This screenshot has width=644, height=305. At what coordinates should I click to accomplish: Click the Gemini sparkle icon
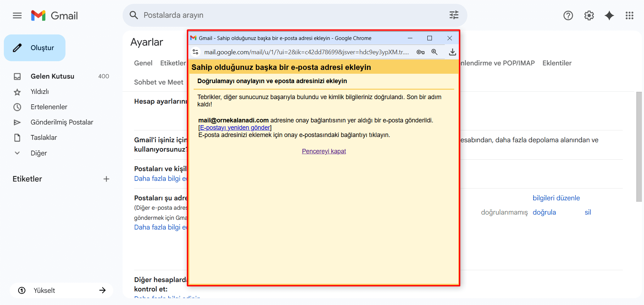coord(609,15)
